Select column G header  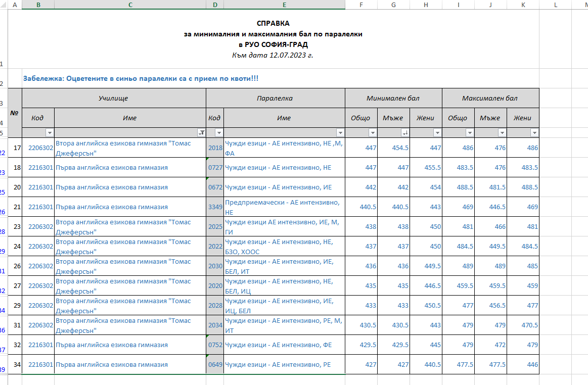[393, 5]
